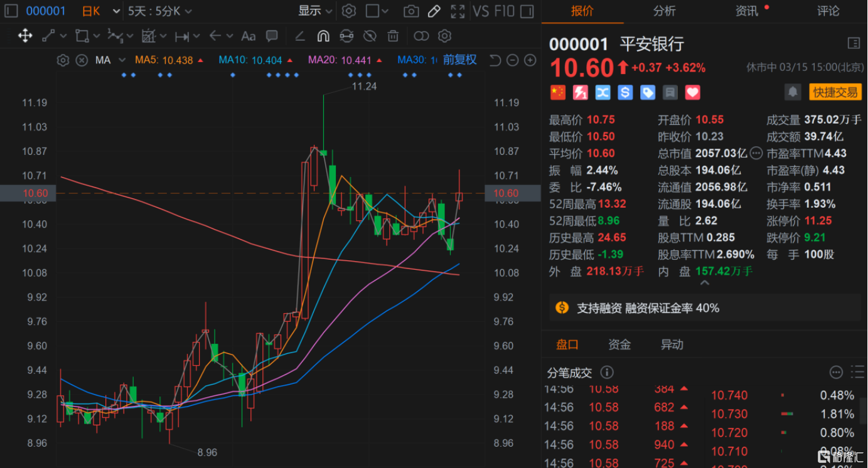This screenshot has width=868, height=468.
Task: Add text with the Aa tool
Action: 249,36
